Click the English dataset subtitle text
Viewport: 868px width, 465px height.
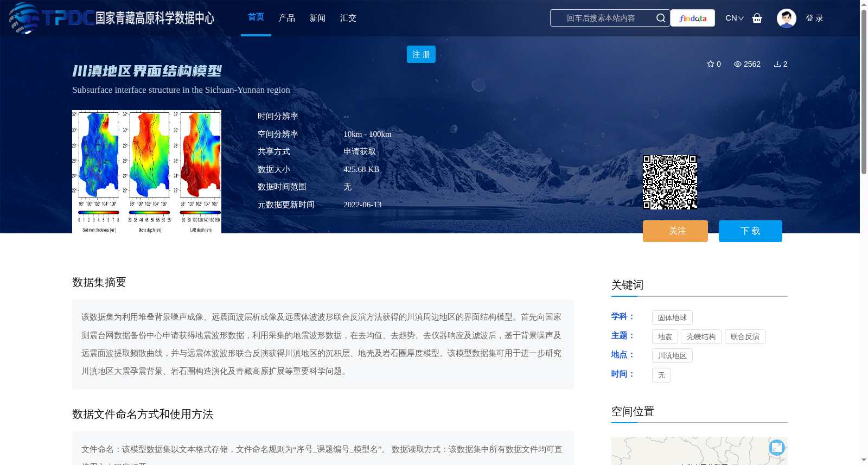tap(181, 90)
